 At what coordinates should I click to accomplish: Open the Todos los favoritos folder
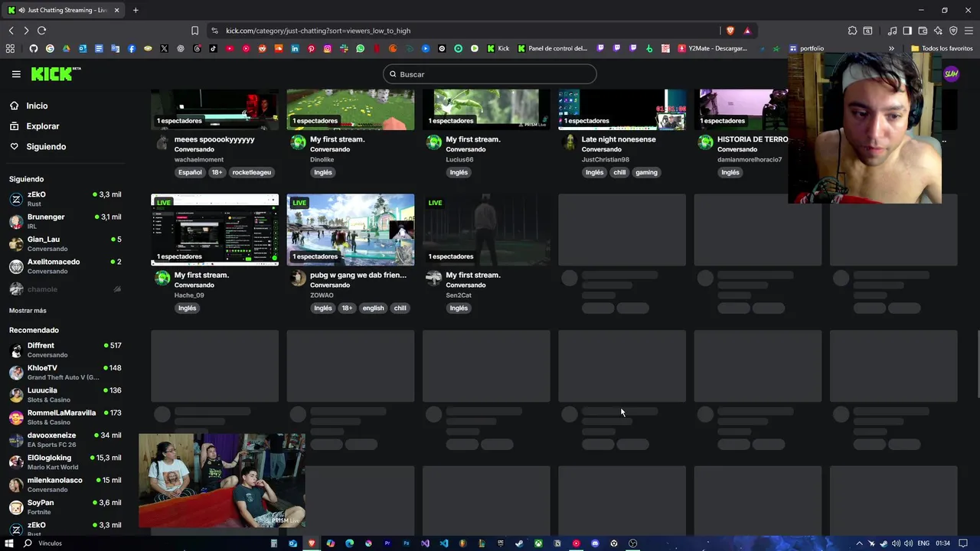tap(942, 48)
